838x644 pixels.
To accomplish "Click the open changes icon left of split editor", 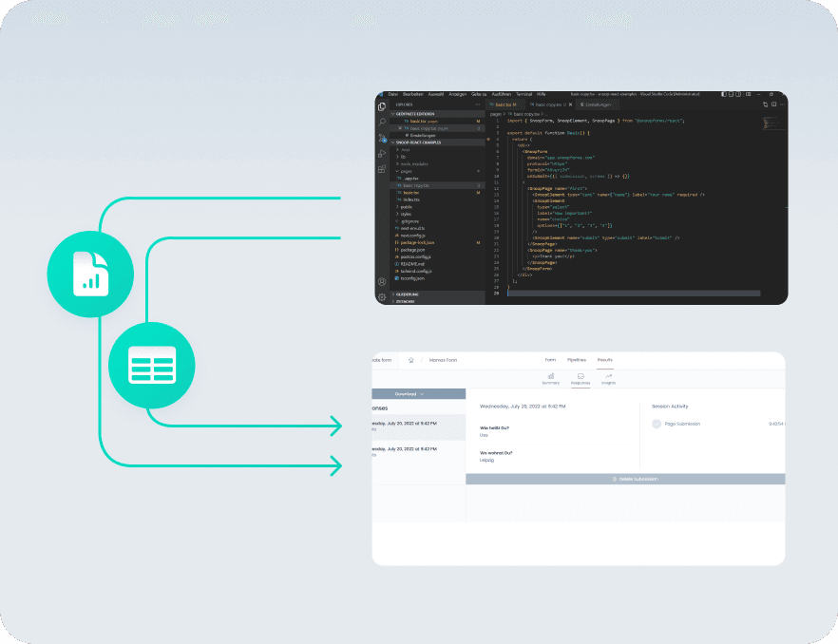I will tap(766, 104).
